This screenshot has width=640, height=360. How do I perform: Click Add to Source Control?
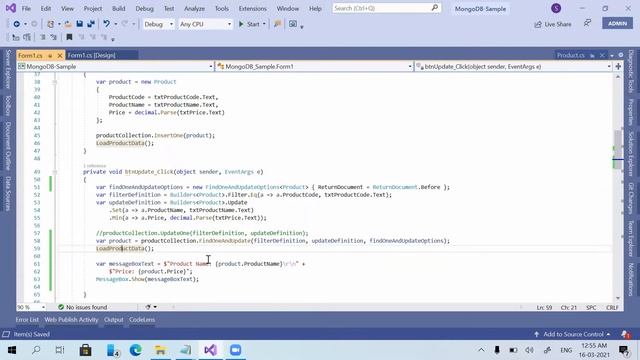point(572,334)
